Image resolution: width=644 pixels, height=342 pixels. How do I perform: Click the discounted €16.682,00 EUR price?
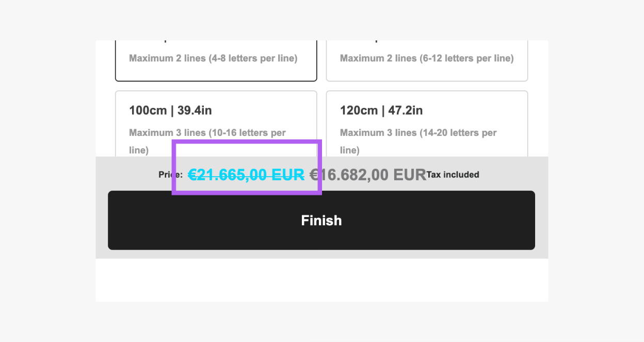pos(367,175)
